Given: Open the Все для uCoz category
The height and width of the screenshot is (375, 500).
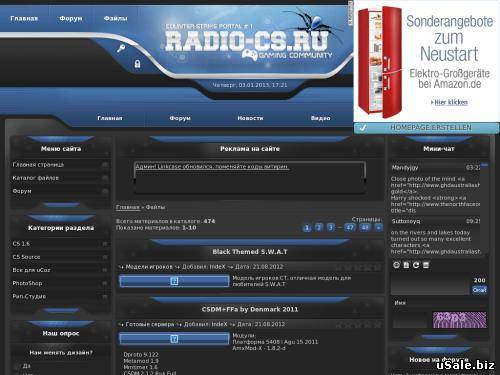Looking at the screenshot, I should [31, 270].
